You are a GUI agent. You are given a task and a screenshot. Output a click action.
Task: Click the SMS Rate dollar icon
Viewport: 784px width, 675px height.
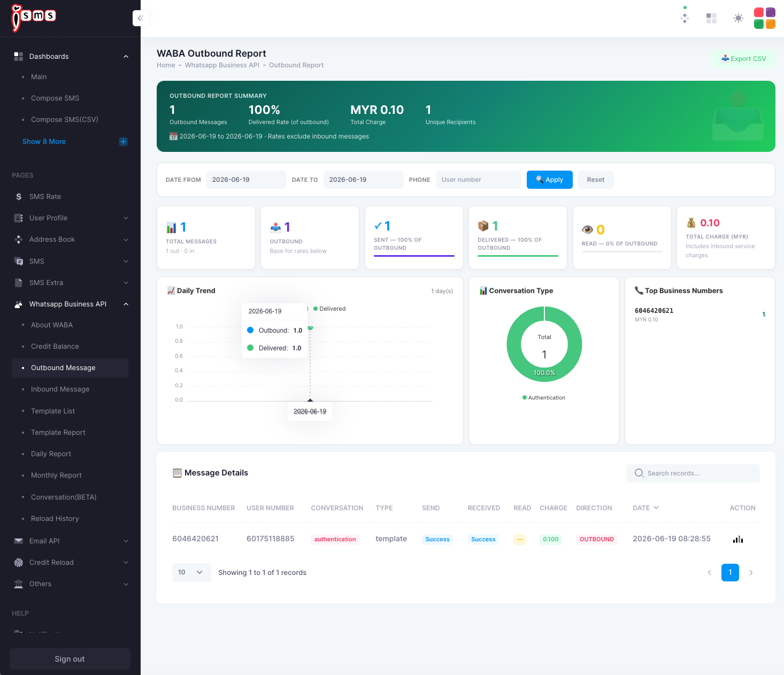(x=19, y=197)
